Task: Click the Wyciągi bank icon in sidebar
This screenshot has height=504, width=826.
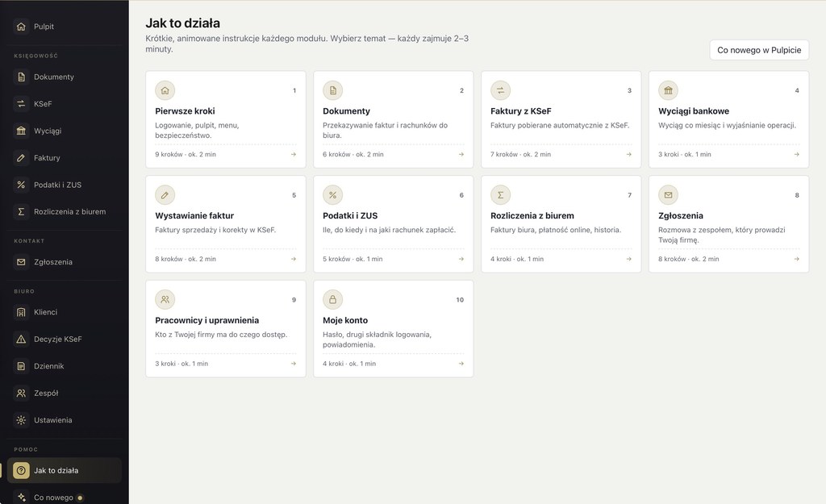Action: click(x=21, y=131)
